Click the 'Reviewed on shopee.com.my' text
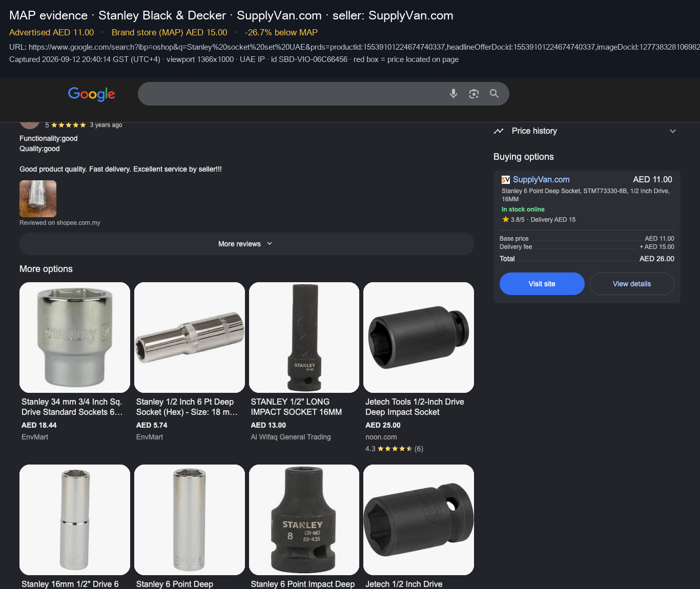Viewport: 700px width, 589px height. pyautogui.click(x=60, y=223)
